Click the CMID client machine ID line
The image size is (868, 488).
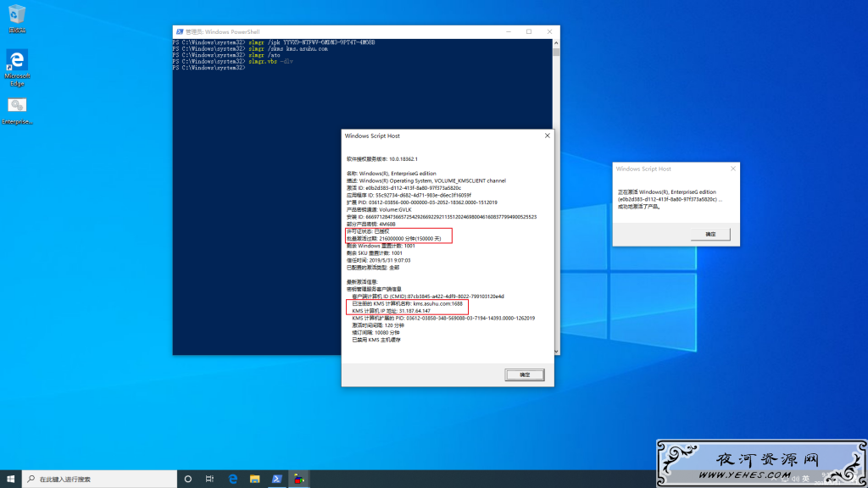[x=428, y=296]
